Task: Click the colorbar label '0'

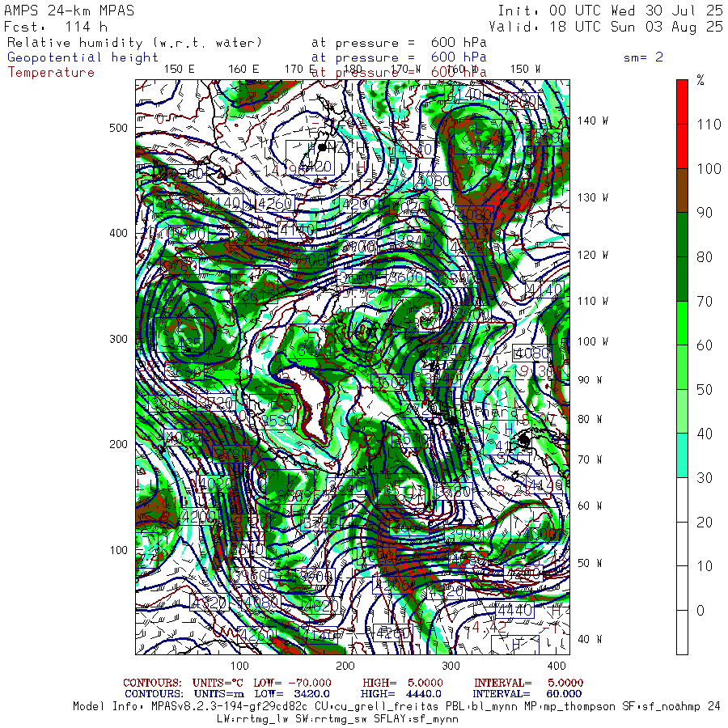Action: coord(700,610)
